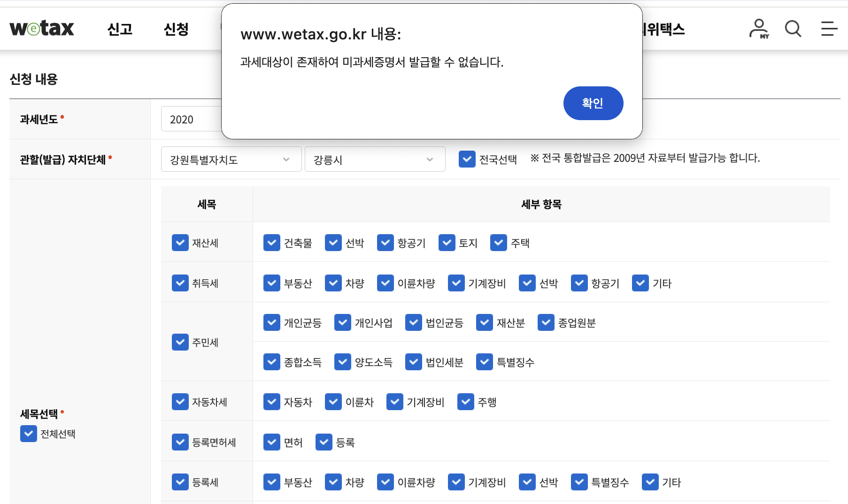
Task: Expand the 강원특별자치도 province dropdown
Action: coord(231,160)
